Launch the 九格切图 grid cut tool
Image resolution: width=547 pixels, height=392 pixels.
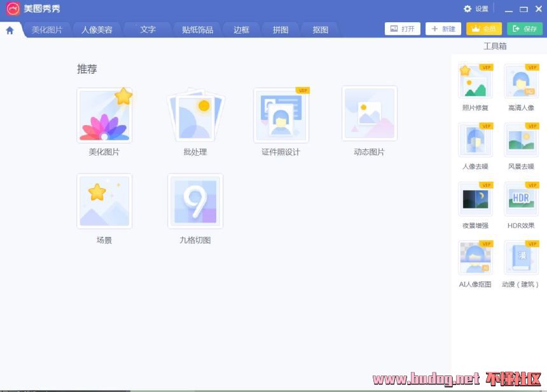pyautogui.click(x=195, y=201)
